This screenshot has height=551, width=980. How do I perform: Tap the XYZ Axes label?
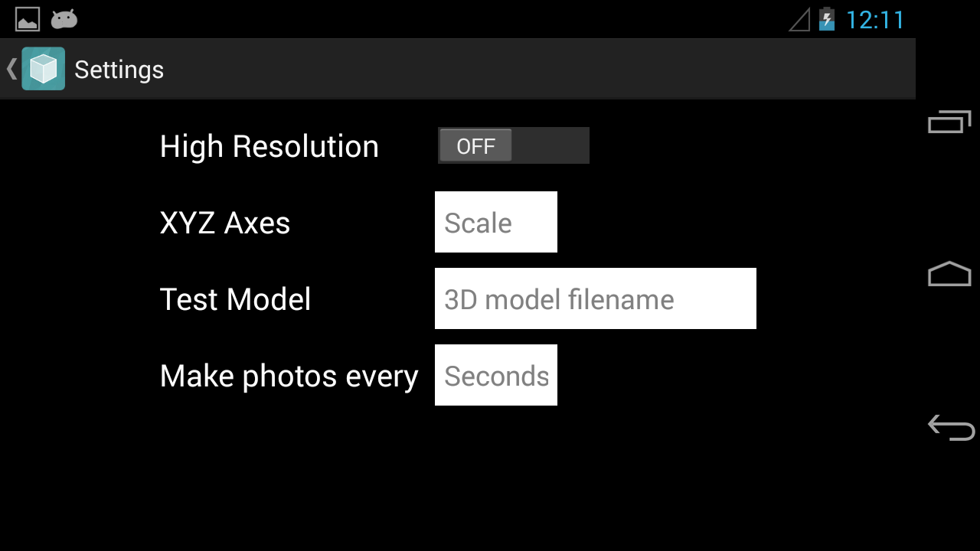pos(224,223)
